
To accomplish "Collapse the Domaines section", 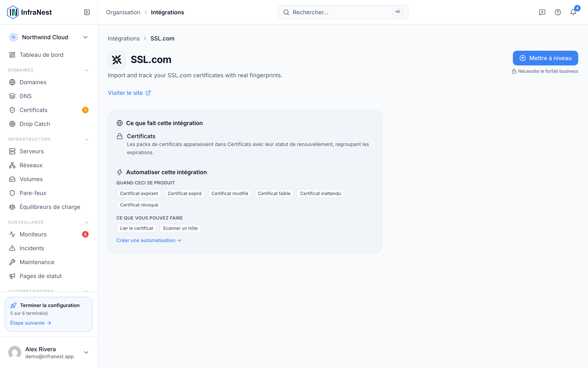I will [87, 70].
